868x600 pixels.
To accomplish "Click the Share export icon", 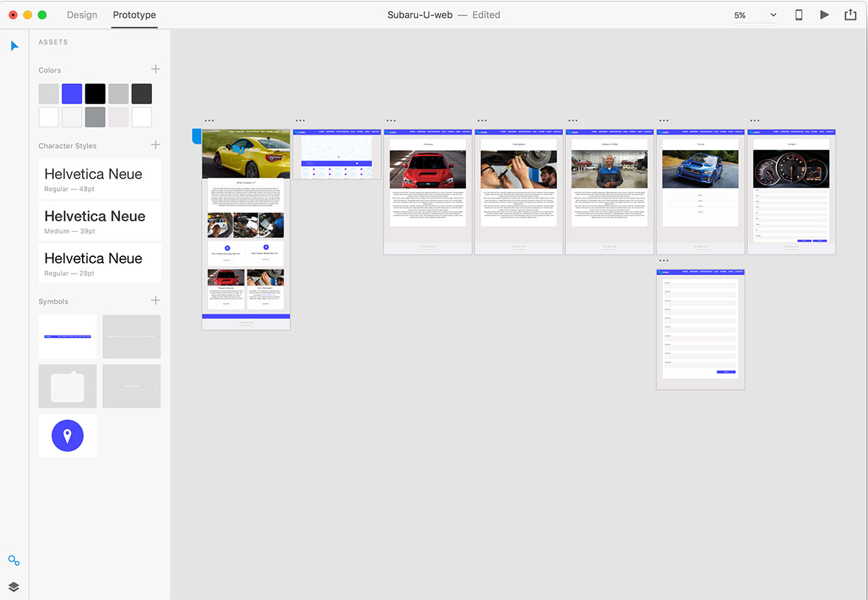I will point(850,15).
